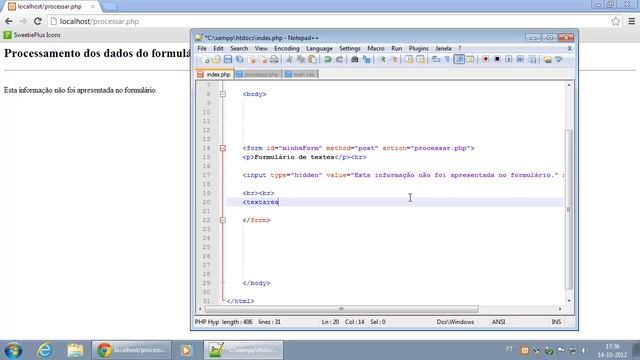
Task: Save the current file via toolbar
Action: point(228,60)
